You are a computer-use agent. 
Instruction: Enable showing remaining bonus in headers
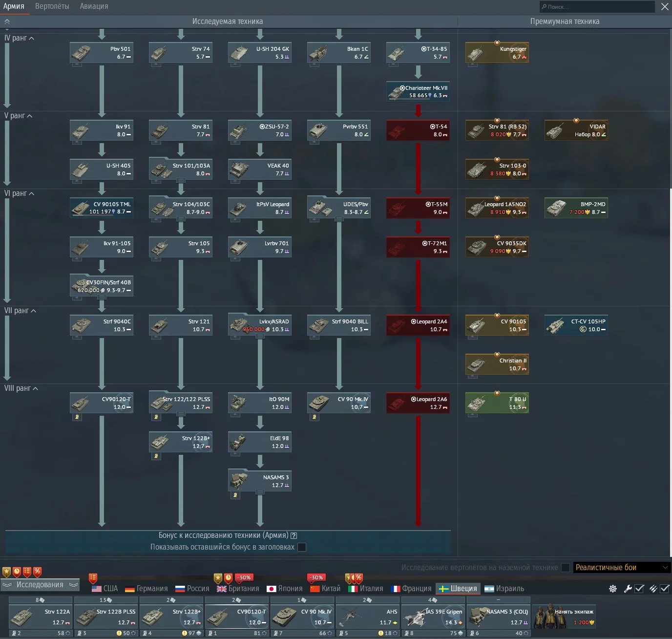[x=302, y=547]
